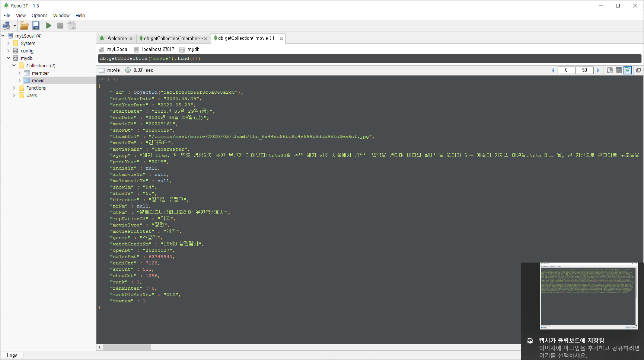Close the member collection tab
The height and width of the screenshot is (360, 644).
click(x=205, y=39)
